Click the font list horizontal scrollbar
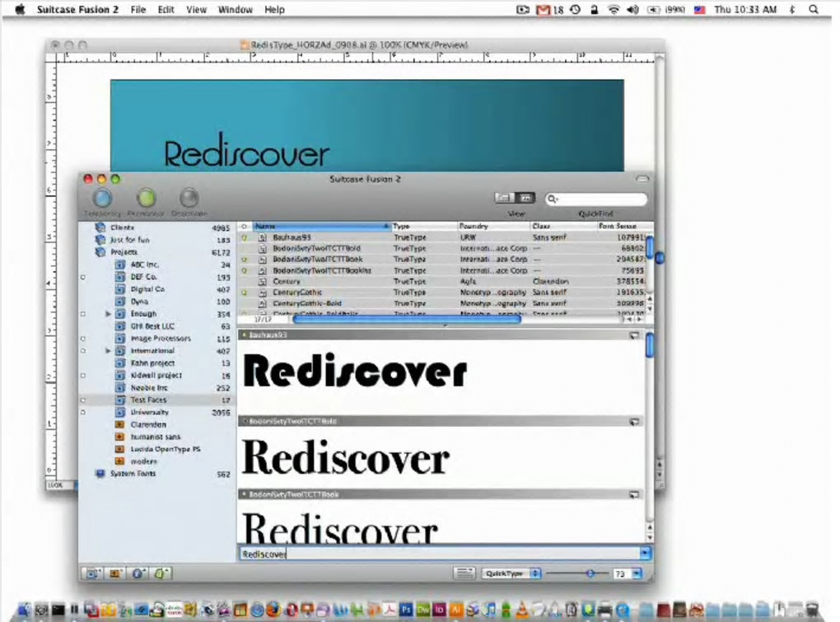The width and height of the screenshot is (840, 622). point(406,320)
